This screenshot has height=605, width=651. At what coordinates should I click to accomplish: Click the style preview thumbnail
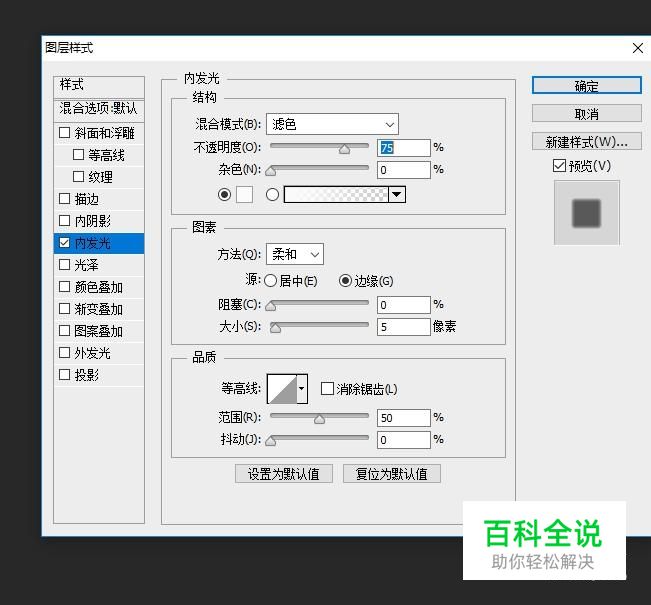pos(586,213)
